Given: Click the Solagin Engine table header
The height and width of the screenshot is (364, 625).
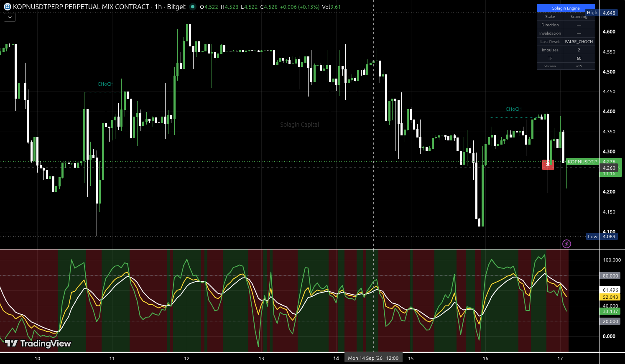Looking at the screenshot, I should click(x=566, y=8).
